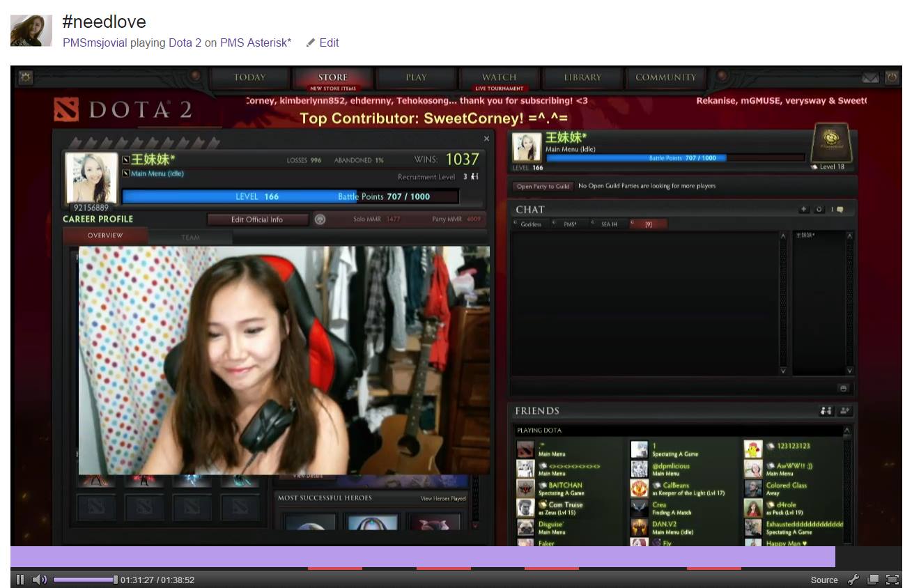Viewport: 905px width, 588px height.
Task: Select the Goddess chat channel tab
Action: click(x=530, y=224)
